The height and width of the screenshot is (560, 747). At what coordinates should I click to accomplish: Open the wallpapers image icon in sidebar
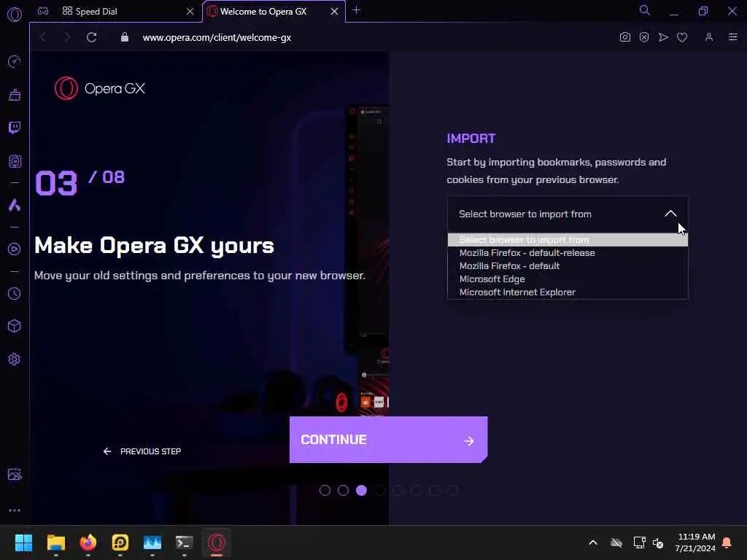click(x=15, y=474)
